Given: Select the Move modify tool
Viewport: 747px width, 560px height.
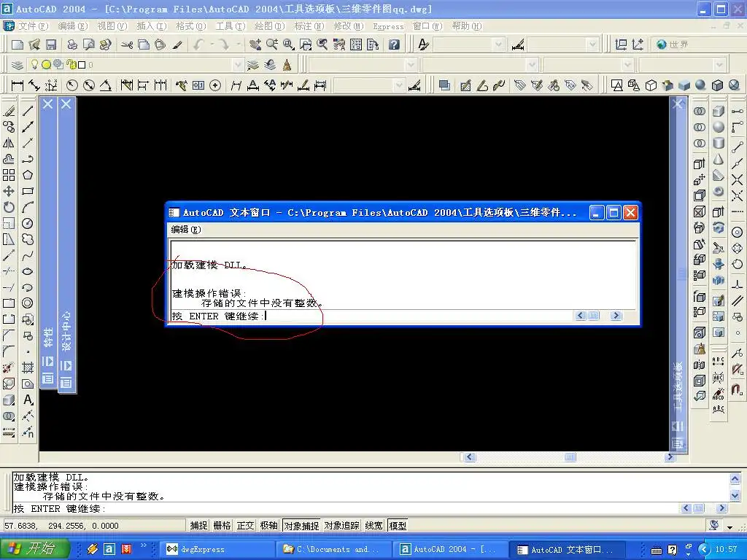Looking at the screenshot, I should pyautogui.click(x=9, y=191).
